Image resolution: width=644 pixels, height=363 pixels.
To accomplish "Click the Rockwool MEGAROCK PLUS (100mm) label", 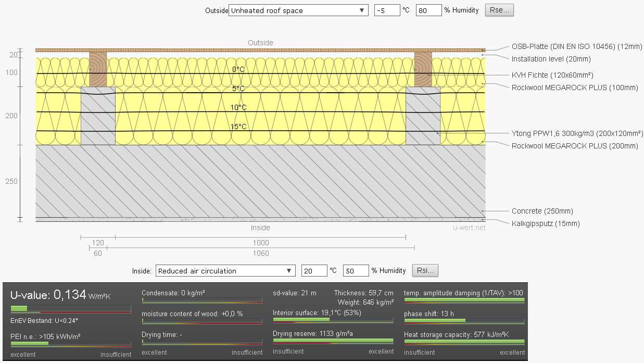I will pos(574,87).
